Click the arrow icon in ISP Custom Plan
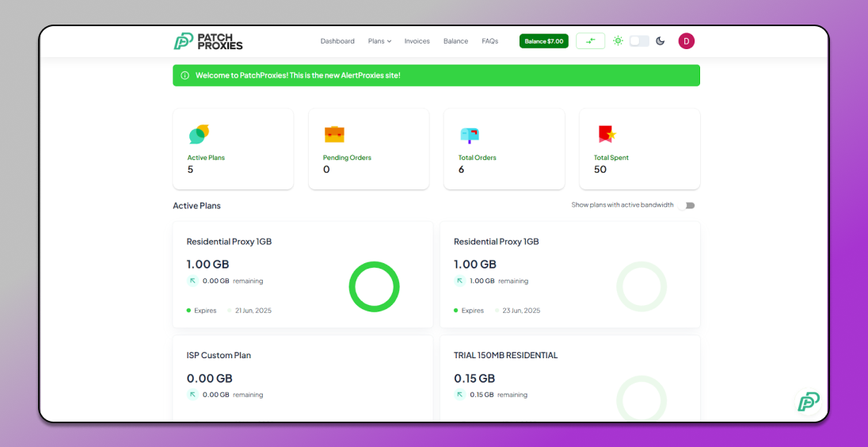868x447 pixels. 192,395
